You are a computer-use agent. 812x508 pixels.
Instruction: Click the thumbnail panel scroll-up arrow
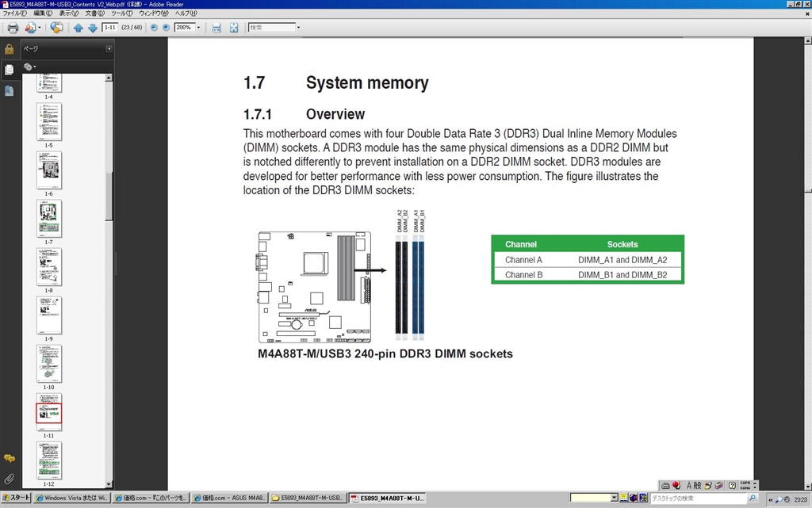click(x=109, y=78)
